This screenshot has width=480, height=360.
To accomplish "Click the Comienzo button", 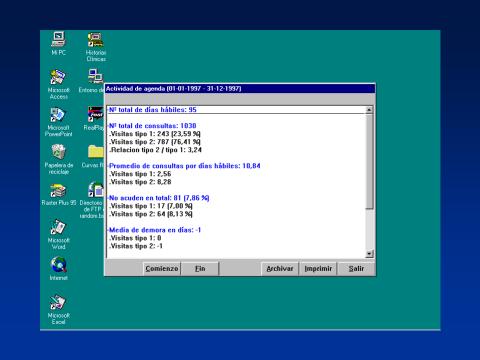I will [x=162, y=269].
